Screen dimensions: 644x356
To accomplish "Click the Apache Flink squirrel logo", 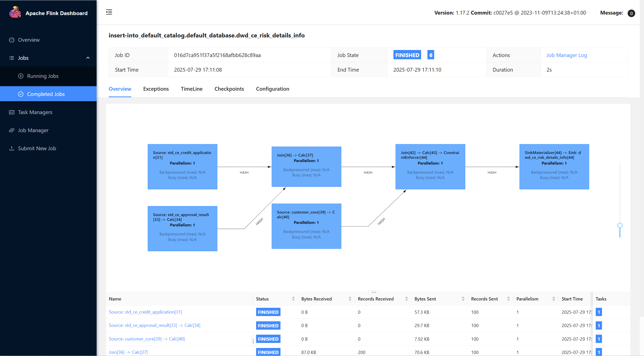I will coord(15,12).
